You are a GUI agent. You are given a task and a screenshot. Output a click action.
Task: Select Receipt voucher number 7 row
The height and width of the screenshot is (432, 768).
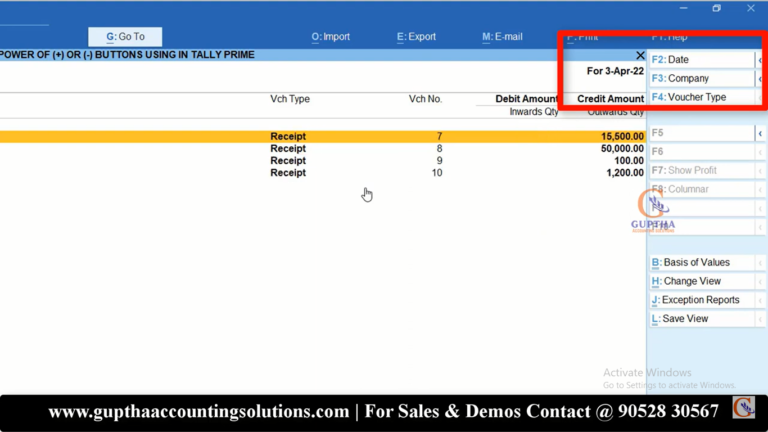(323, 136)
